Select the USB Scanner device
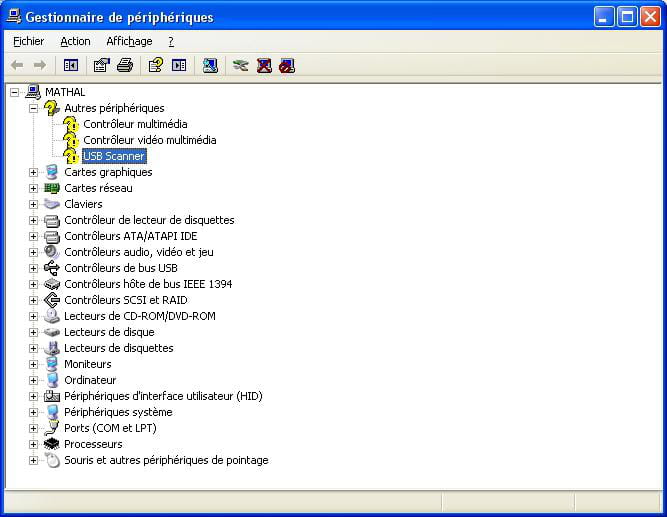 pos(114,156)
